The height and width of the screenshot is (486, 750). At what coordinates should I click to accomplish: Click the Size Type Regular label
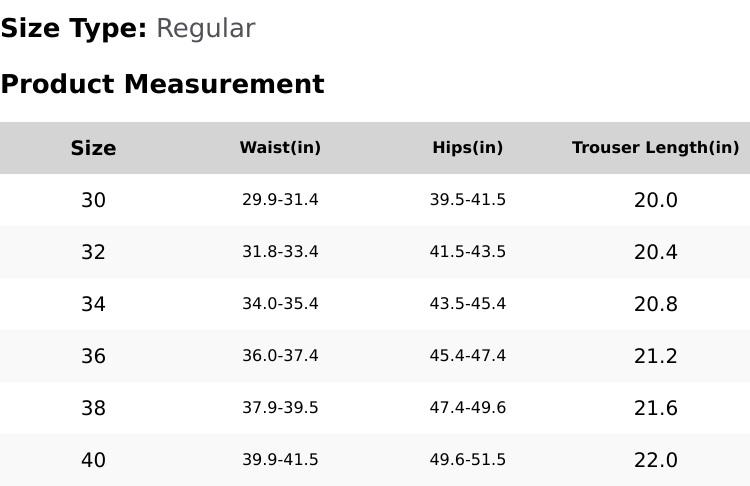(x=128, y=29)
